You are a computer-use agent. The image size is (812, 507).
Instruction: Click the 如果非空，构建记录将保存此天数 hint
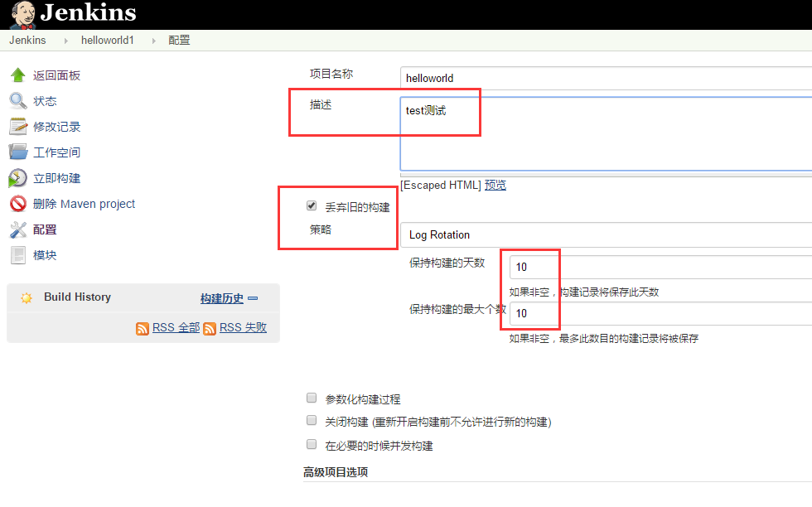[584, 292]
